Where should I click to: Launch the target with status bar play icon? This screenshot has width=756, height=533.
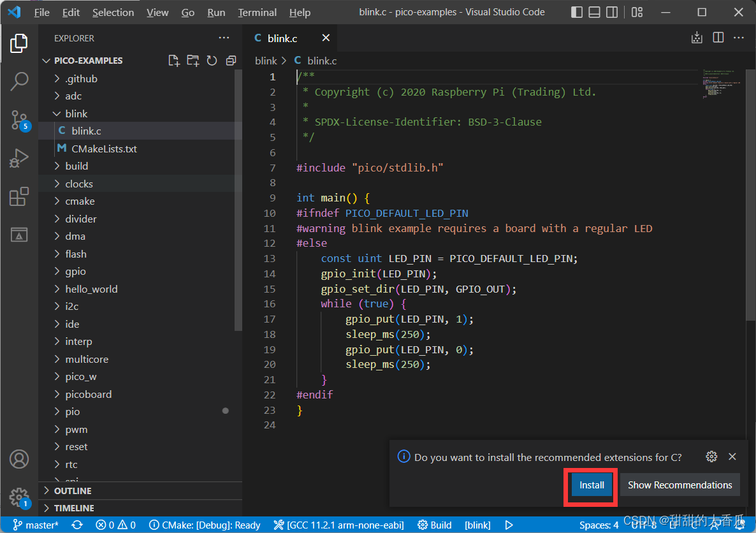pyautogui.click(x=509, y=525)
